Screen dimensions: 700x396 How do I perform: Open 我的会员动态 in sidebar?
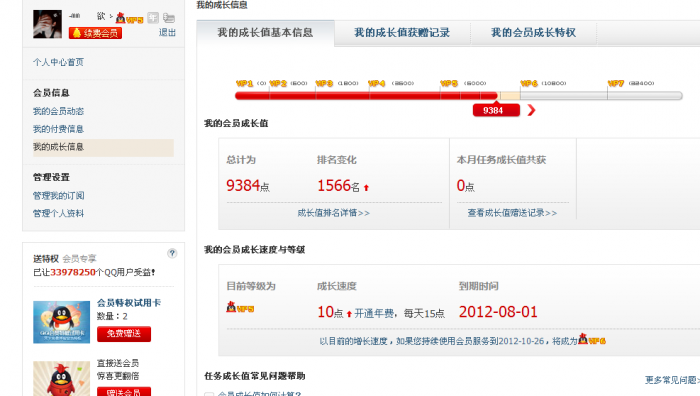[x=58, y=111]
